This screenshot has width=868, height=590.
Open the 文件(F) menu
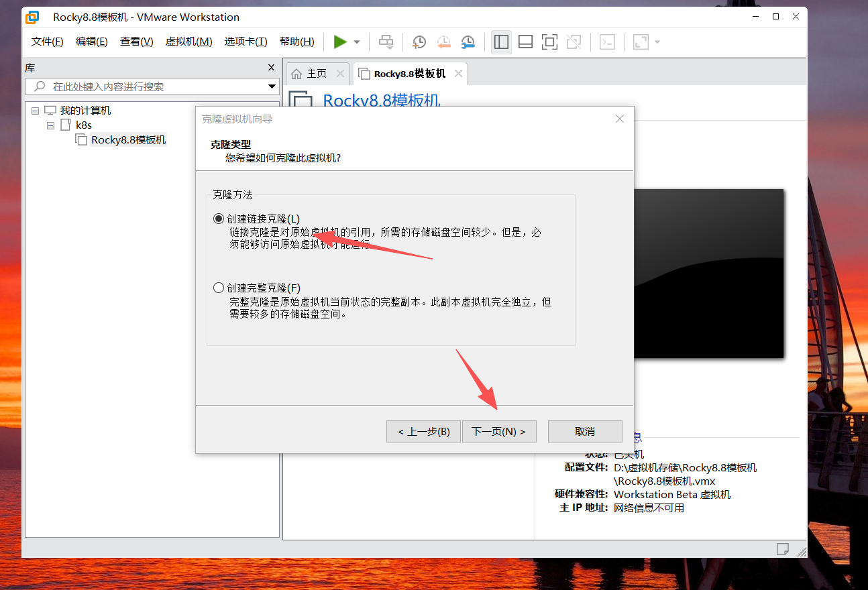[48, 42]
